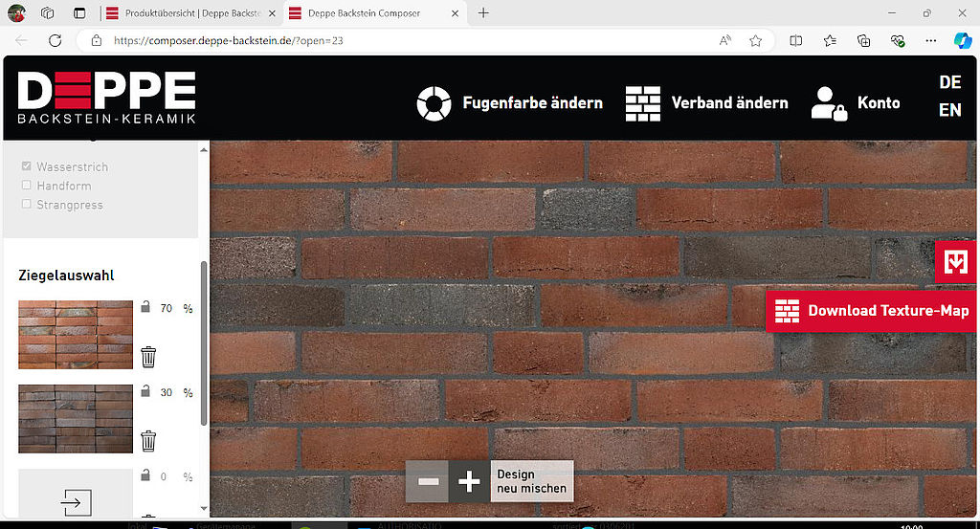This screenshot has width=980, height=529.
Task: Add a brick via empty slot icon
Action: click(76, 501)
